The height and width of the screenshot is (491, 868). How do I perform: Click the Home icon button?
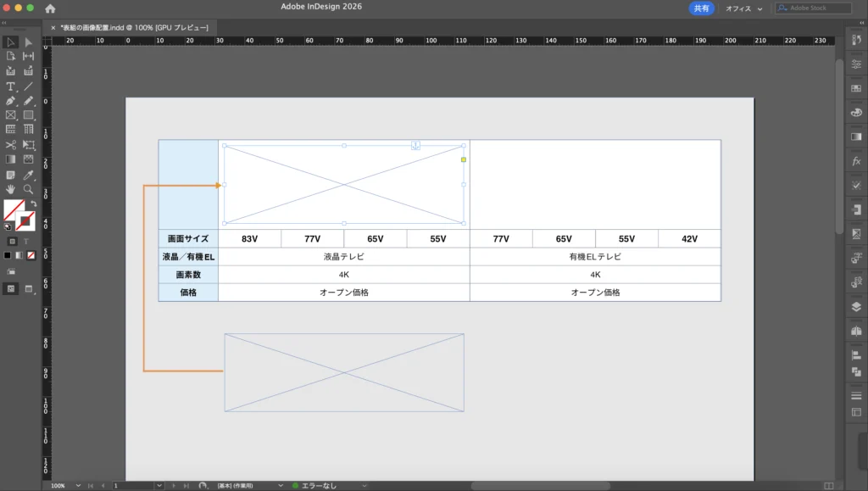click(50, 8)
